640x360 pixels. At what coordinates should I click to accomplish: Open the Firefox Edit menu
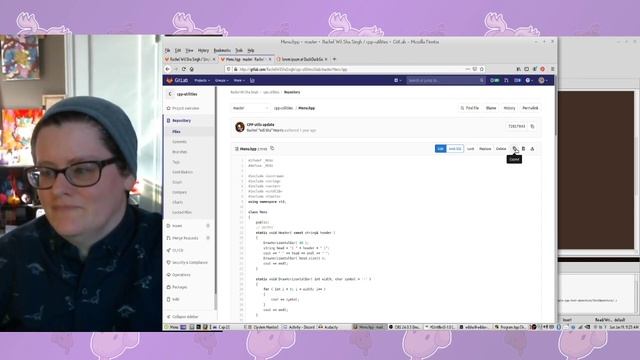click(178, 50)
